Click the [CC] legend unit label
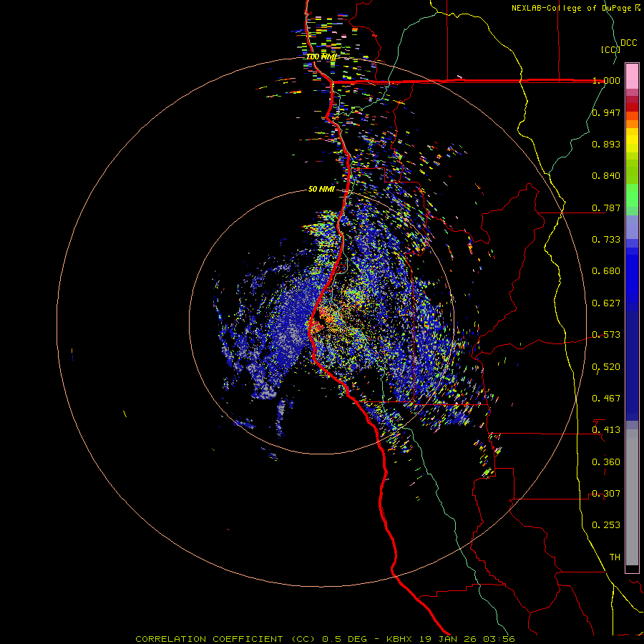Viewport: 644px width, 644px height. (x=610, y=49)
